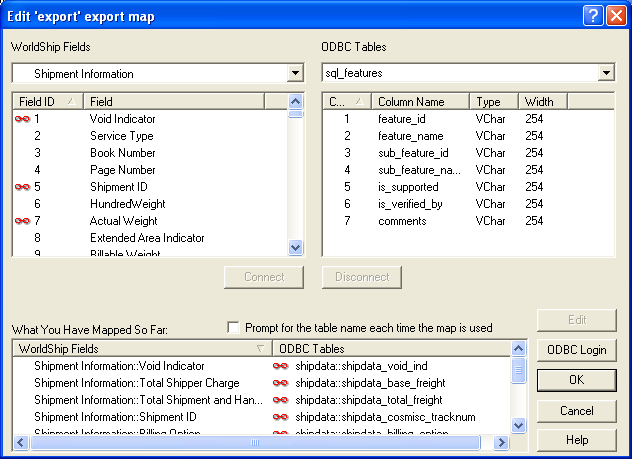Click the OK button
The height and width of the screenshot is (459, 632).
(x=576, y=380)
